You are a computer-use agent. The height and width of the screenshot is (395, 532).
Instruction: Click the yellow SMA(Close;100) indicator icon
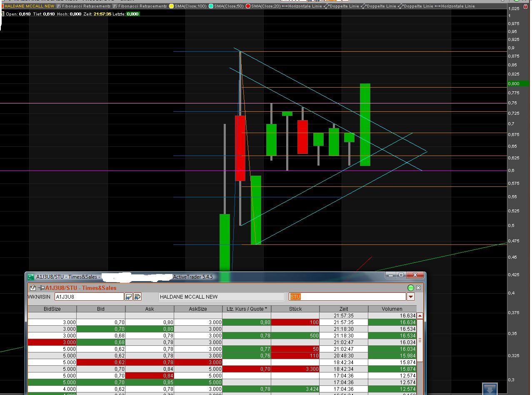171,6
